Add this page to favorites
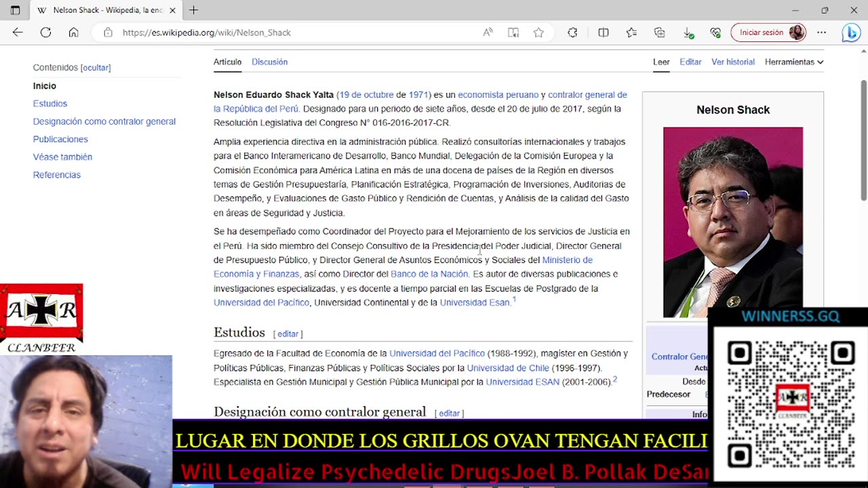Viewport: 868px width, 488px height. (x=538, y=33)
